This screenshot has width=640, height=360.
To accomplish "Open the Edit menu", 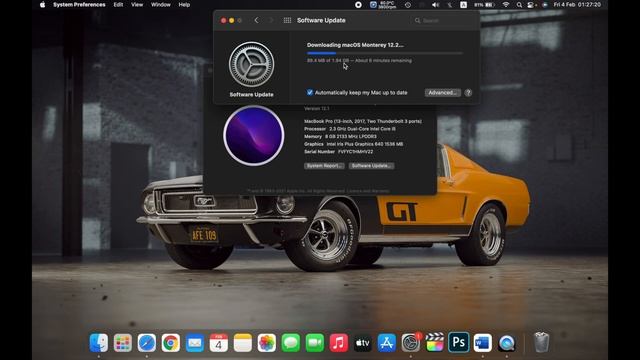I will 118,4.
